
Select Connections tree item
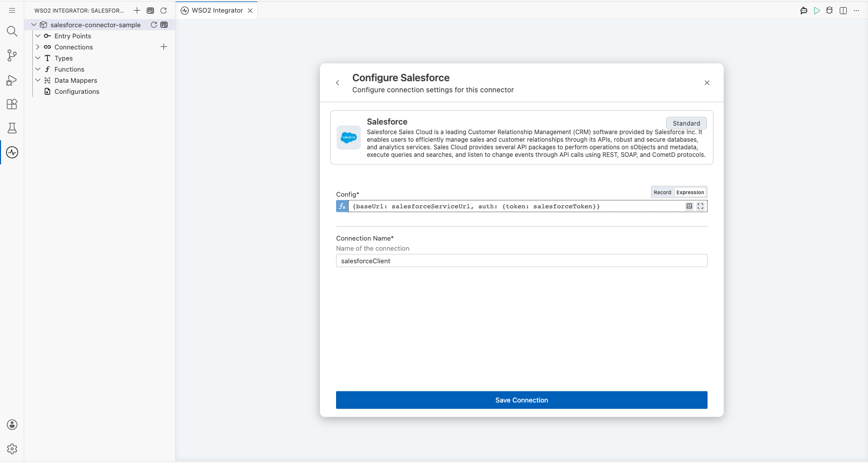pos(74,47)
